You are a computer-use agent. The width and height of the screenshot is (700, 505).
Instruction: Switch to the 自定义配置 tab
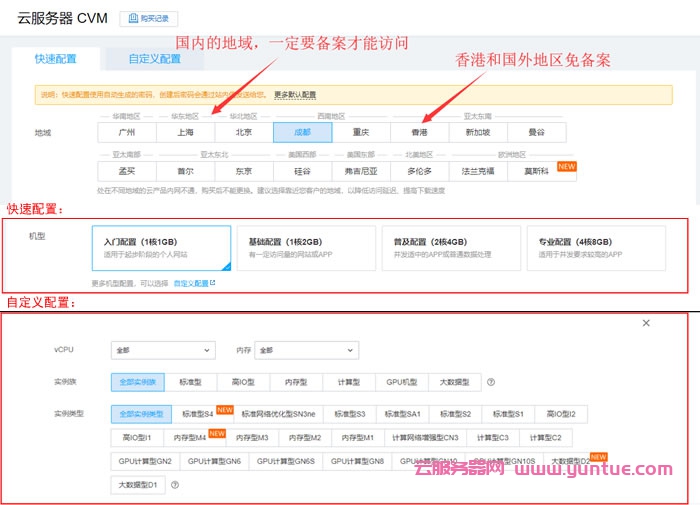point(154,59)
